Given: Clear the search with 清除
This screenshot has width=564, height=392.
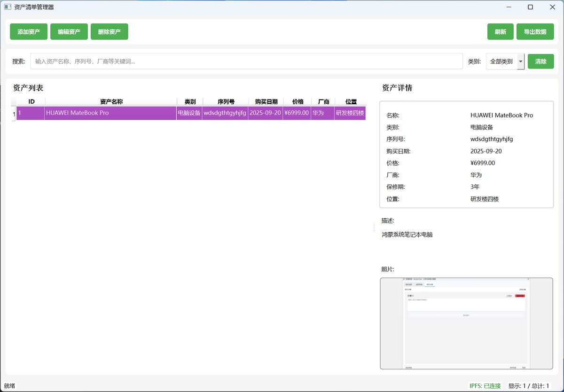Looking at the screenshot, I should click(x=541, y=61).
